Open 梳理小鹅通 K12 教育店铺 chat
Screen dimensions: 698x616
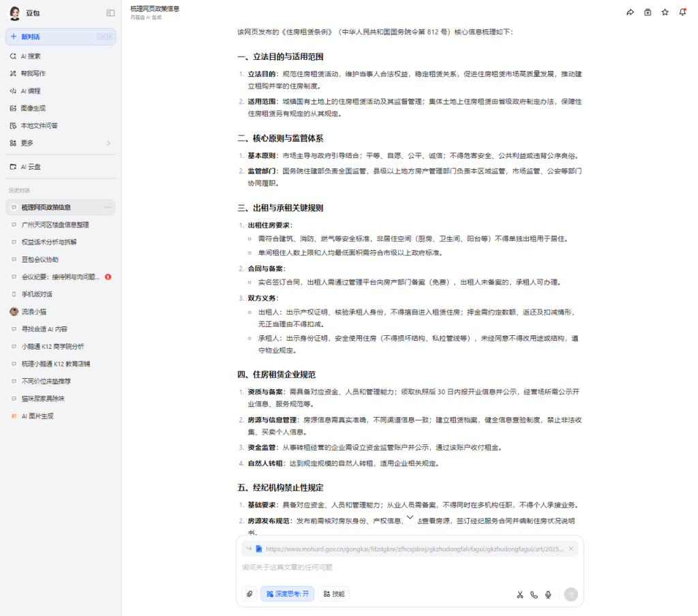coord(61,364)
